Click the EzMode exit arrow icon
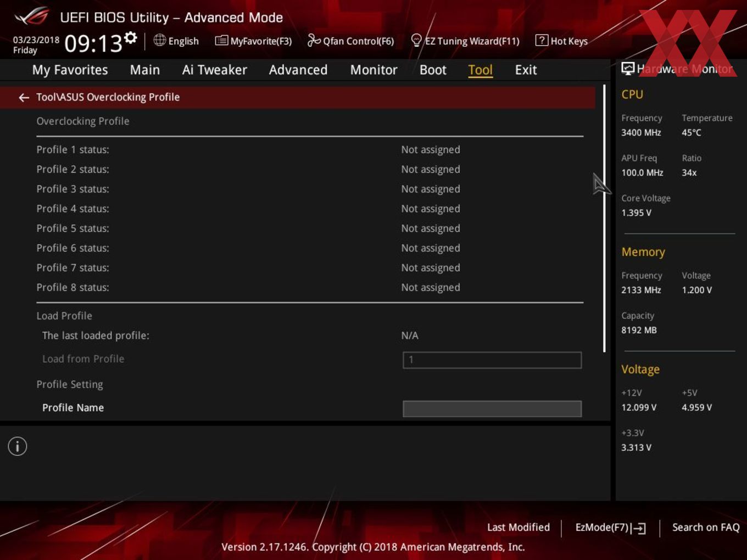This screenshot has height=560, width=747. coord(638,528)
